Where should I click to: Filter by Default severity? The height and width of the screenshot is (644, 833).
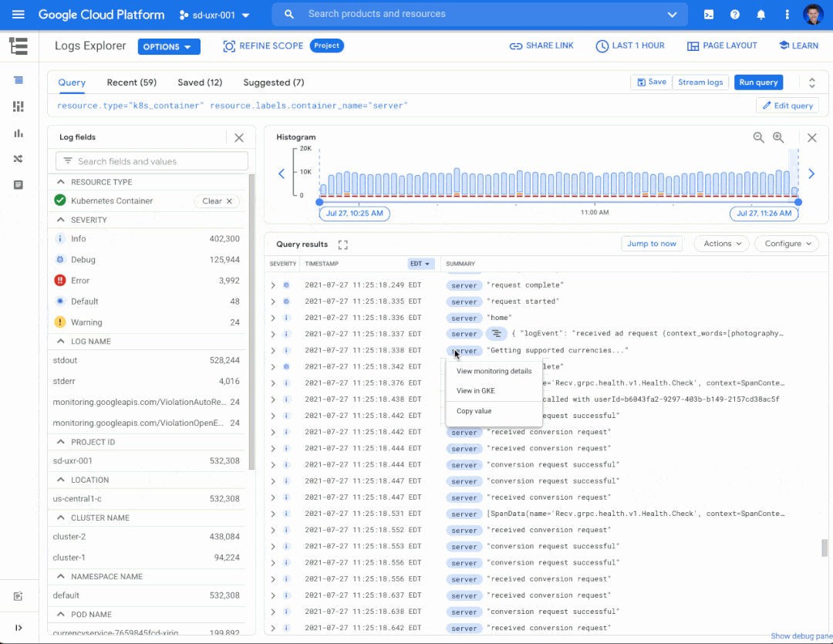pos(147,302)
